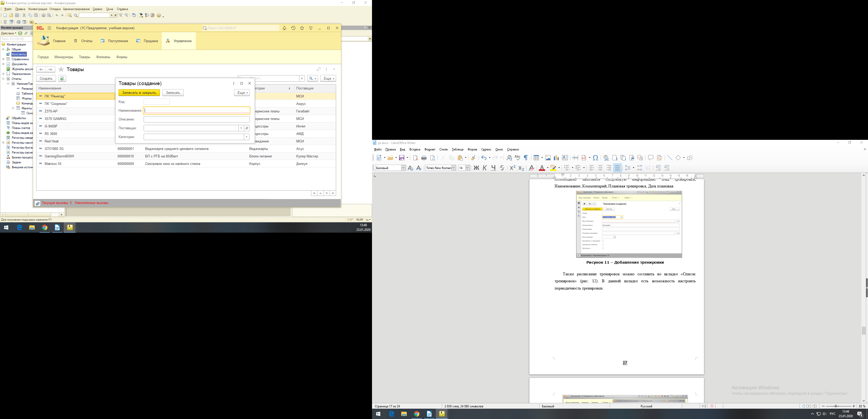Screen dimensions: 868x419
Task: Toggle underline (Ч) in LibreOffice Writer
Action: (494, 168)
